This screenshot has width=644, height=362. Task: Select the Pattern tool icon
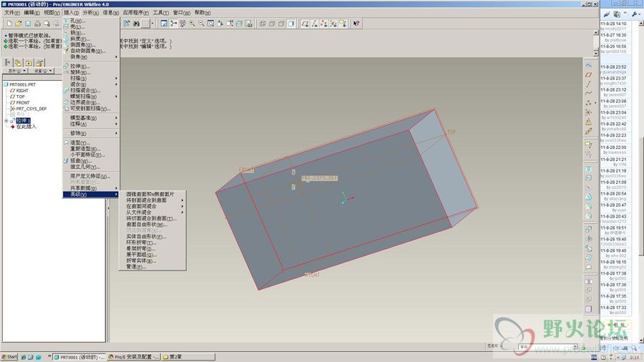click(589, 309)
